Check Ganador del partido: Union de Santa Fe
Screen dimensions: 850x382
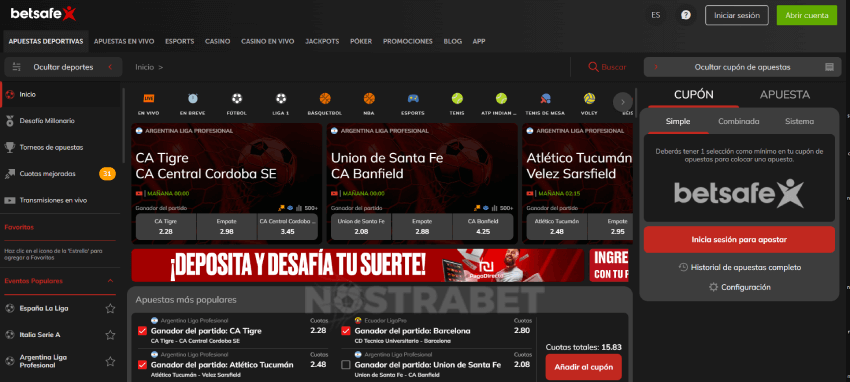point(346,365)
